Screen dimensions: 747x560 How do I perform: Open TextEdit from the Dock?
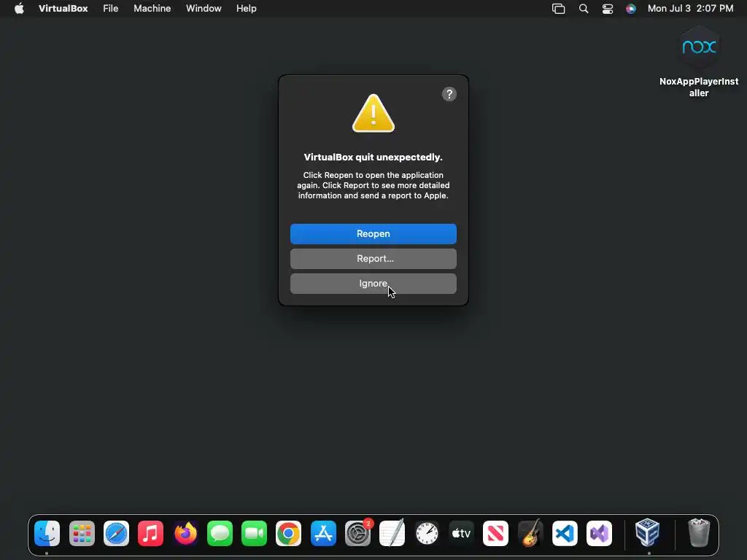pos(392,533)
